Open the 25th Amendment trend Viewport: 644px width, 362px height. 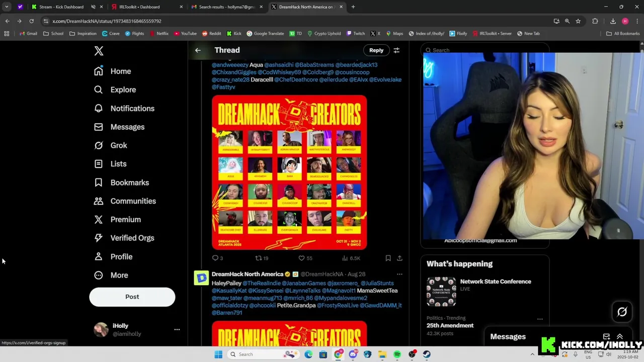450,325
